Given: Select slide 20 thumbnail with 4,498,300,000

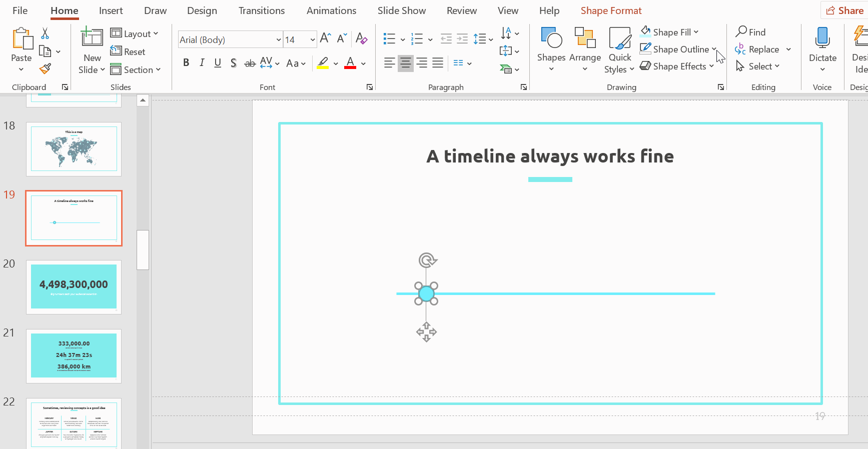Looking at the screenshot, I should pyautogui.click(x=74, y=287).
